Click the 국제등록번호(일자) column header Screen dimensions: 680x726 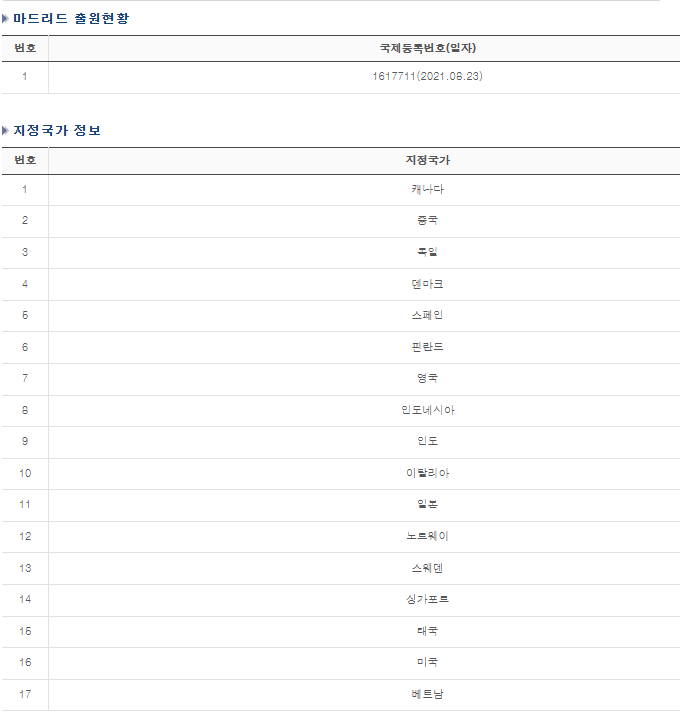click(x=428, y=48)
